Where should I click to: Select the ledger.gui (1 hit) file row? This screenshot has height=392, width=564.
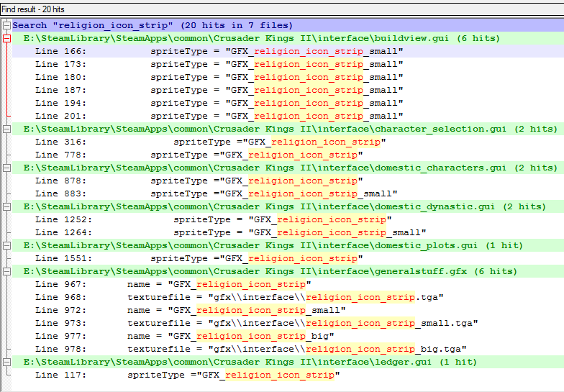pyautogui.click(x=288, y=363)
